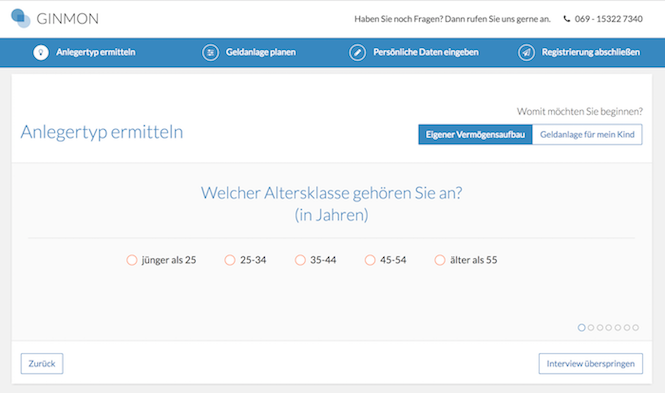Go to 'Persönliche Daten eingeben' step
The image size is (665, 393).
[x=425, y=53]
